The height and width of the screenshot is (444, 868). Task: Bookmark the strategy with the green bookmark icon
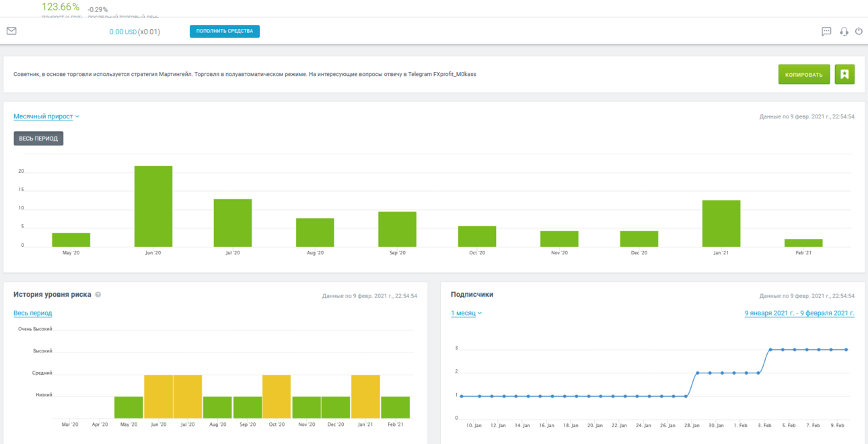[x=844, y=75]
